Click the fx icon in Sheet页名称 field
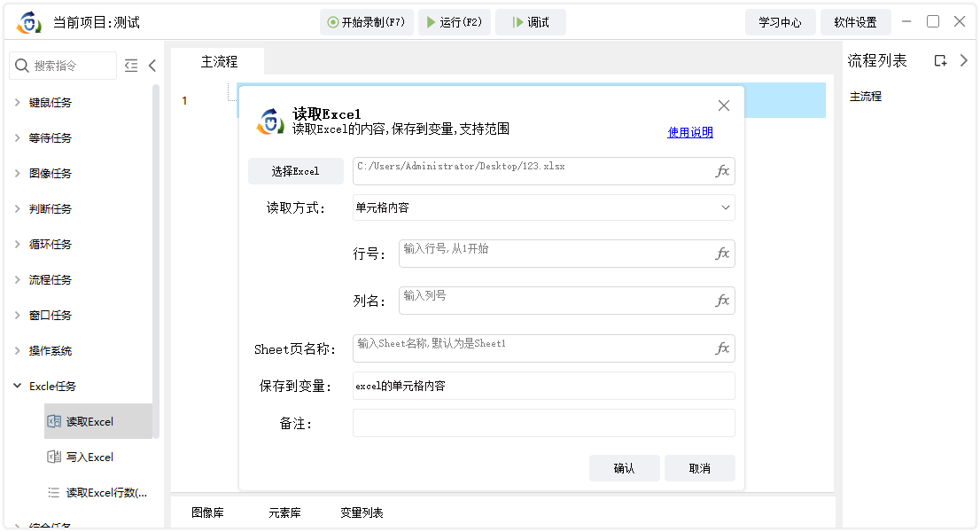Viewport: 980px width, 532px height. 722,348
